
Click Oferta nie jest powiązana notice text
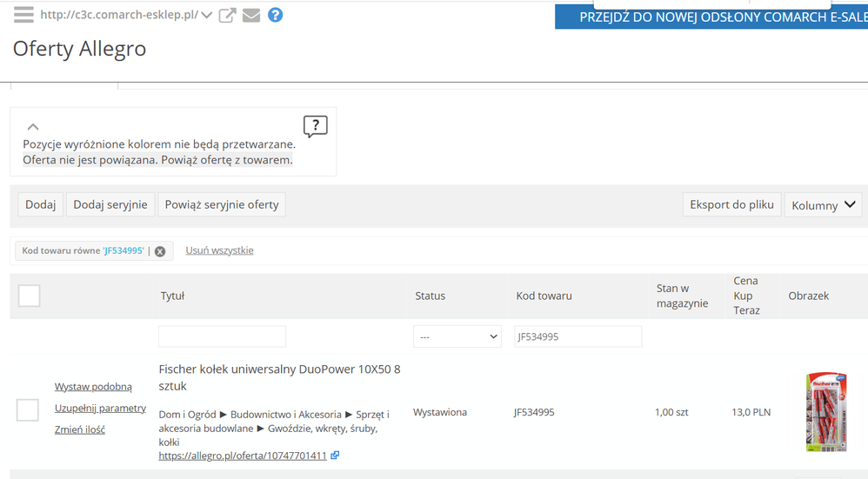tap(157, 160)
